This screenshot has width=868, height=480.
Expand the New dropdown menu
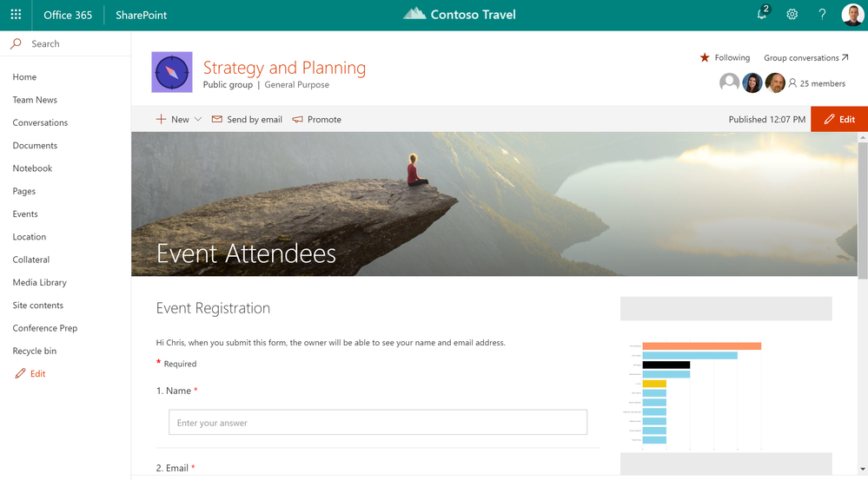tap(179, 120)
